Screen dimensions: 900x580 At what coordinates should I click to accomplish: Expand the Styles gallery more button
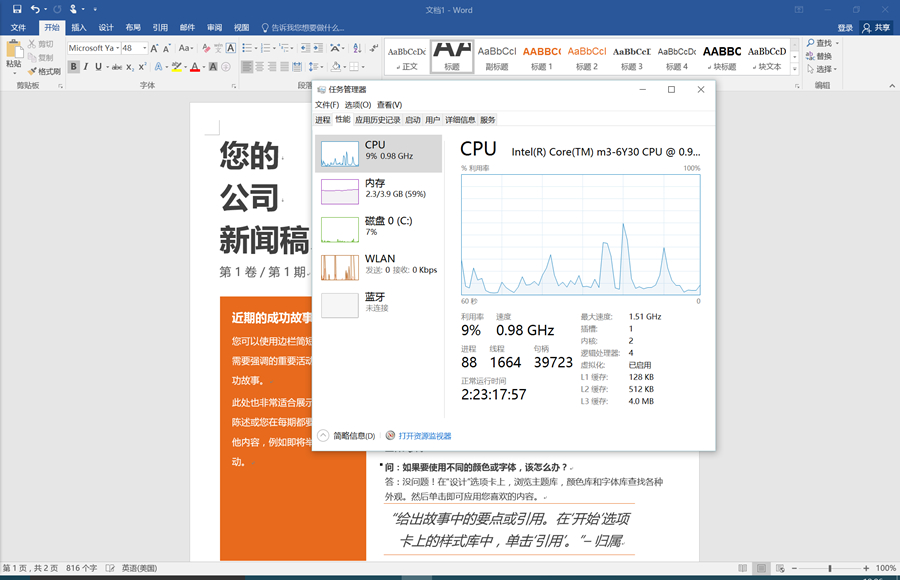click(794, 70)
